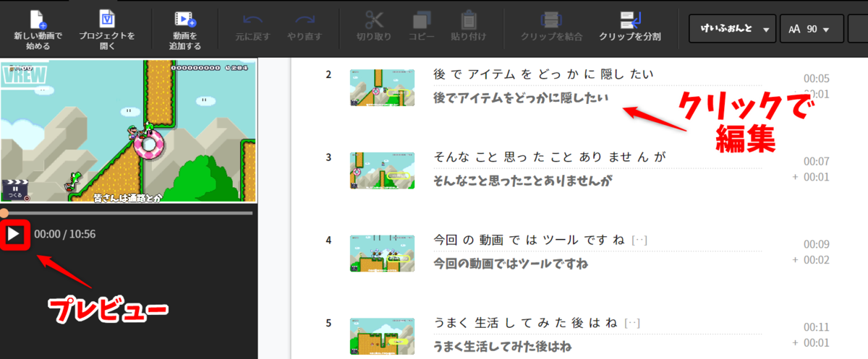The image size is (868, 359).
Task: Click the word うまく in clip 5
Action: click(451, 322)
